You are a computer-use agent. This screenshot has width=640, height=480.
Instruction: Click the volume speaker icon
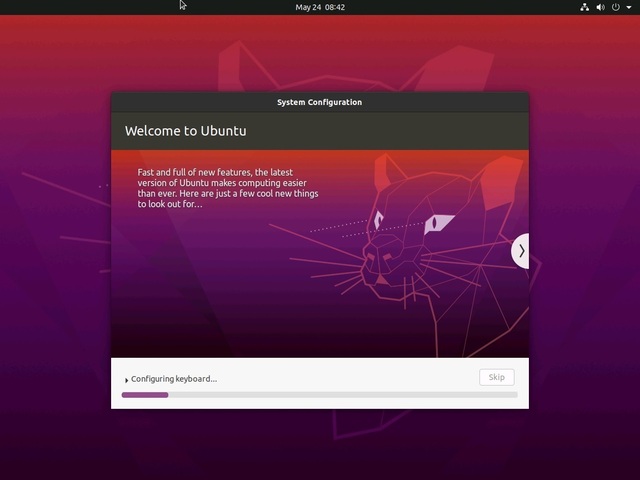601,7
